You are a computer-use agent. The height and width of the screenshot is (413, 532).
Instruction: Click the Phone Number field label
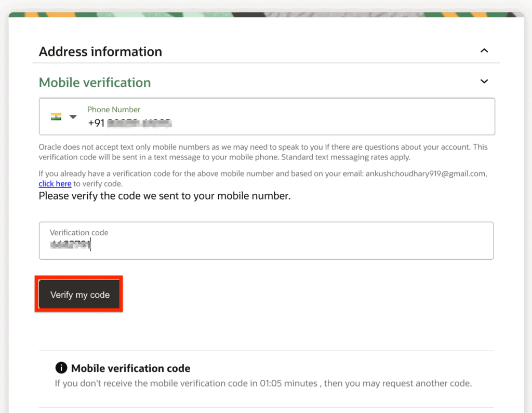tap(114, 110)
